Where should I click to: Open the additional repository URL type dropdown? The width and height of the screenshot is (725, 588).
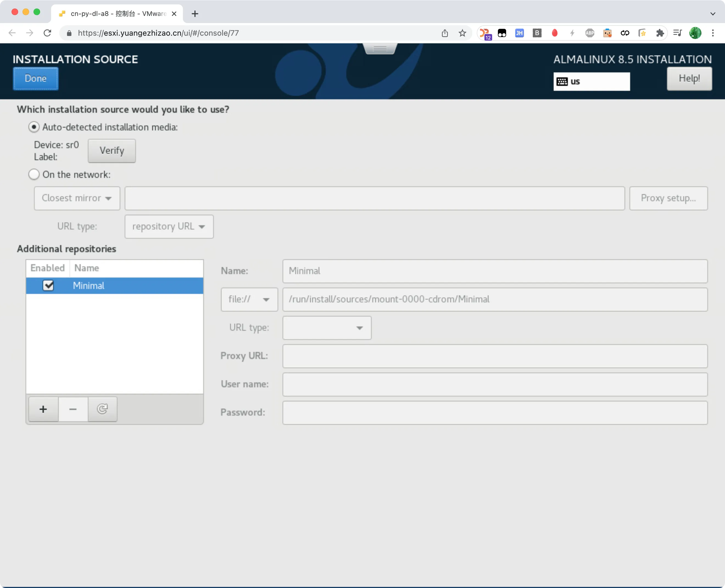coord(327,328)
